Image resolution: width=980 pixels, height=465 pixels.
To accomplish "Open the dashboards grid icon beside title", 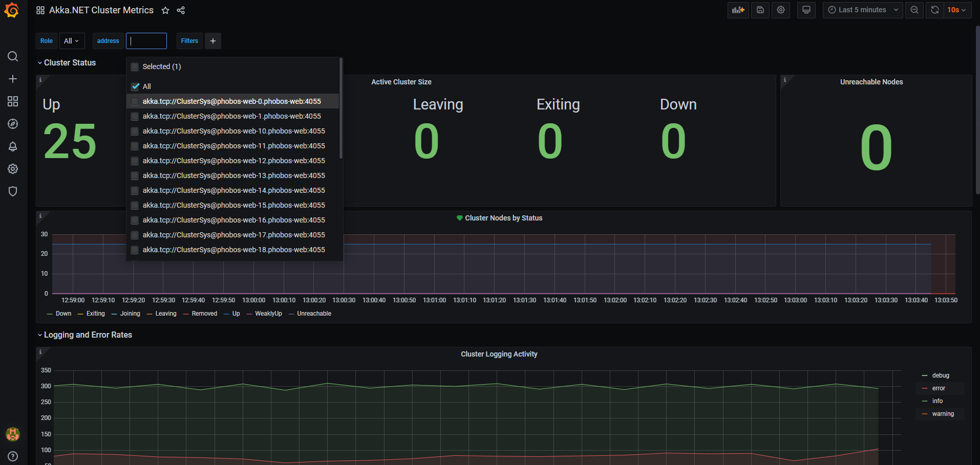I will point(40,10).
